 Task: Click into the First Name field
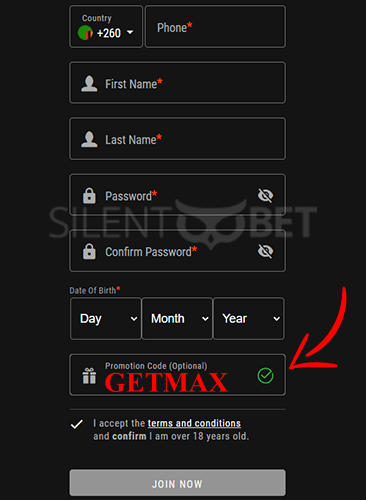(177, 83)
